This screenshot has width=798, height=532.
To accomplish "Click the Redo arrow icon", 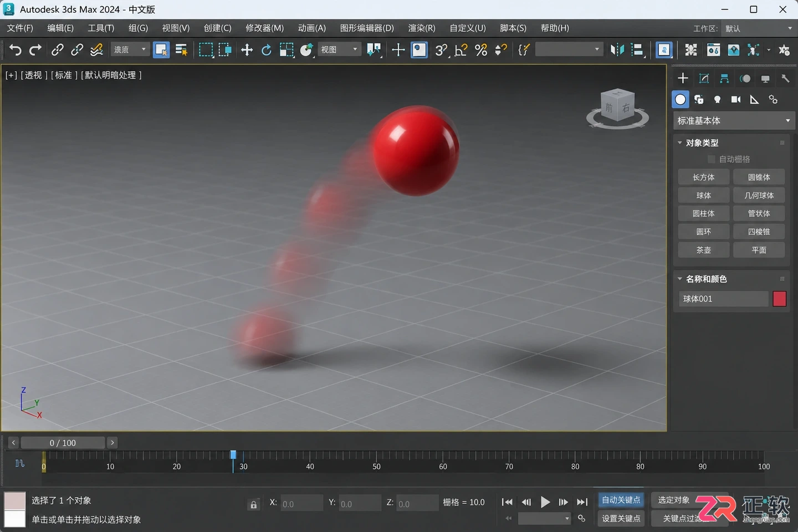I will (35, 50).
